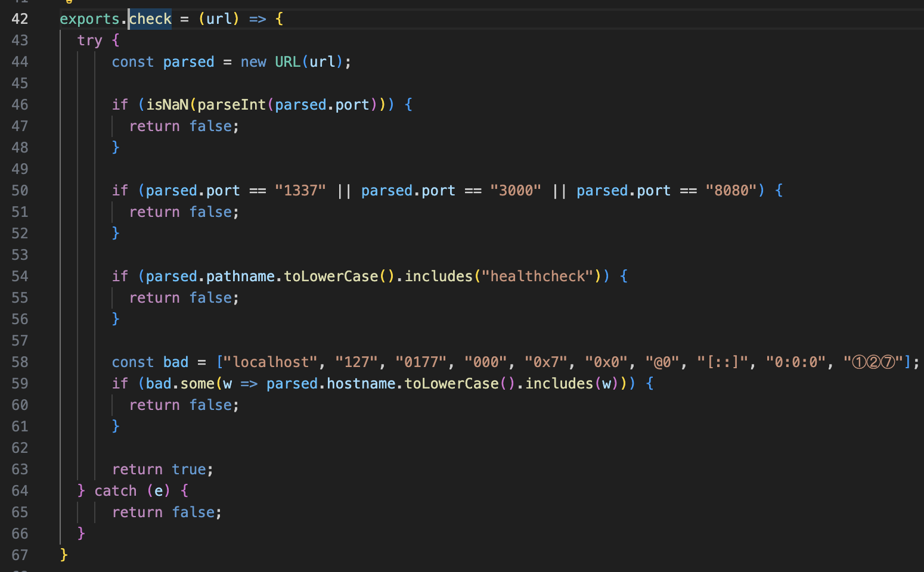Click the 'pathname' property on line 54
Image resolution: width=924 pixels, height=572 pixels.
coord(240,276)
